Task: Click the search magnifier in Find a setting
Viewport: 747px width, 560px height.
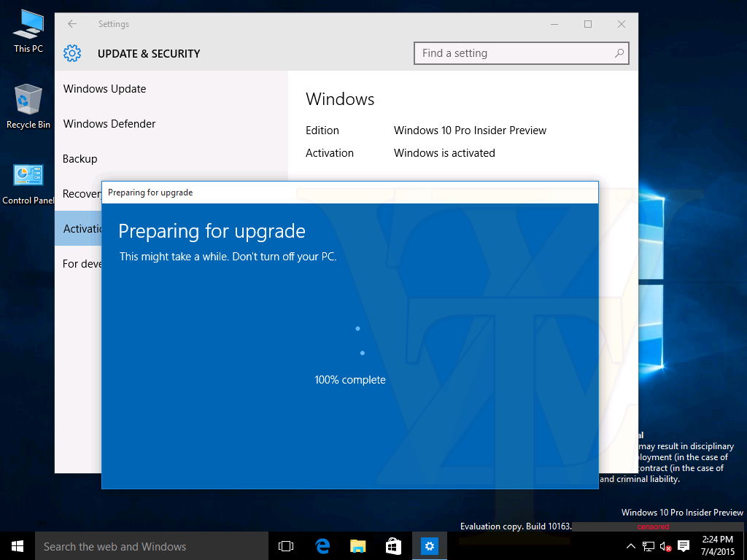Action: coord(619,53)
